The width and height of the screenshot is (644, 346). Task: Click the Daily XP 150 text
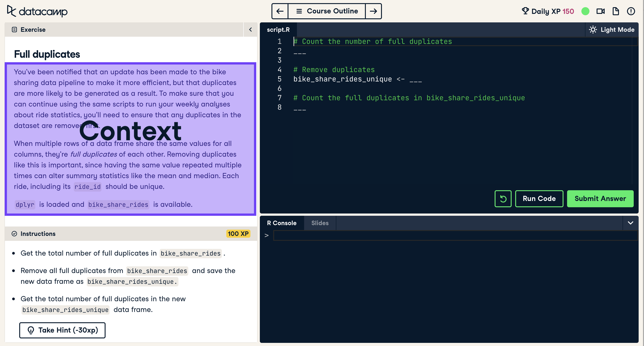(x=553, y=11)
